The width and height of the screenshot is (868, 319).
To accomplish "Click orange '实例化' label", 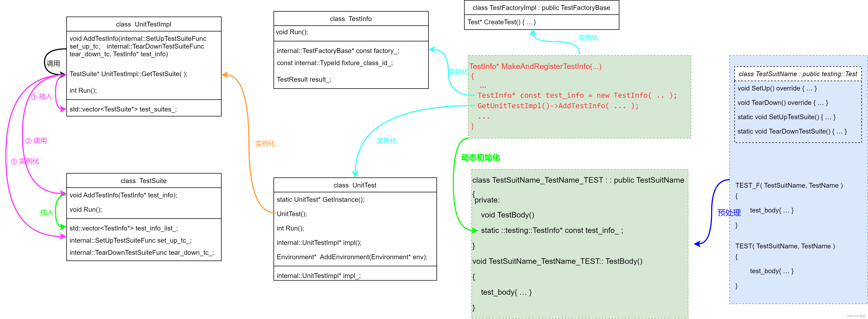I will point(265,144).
